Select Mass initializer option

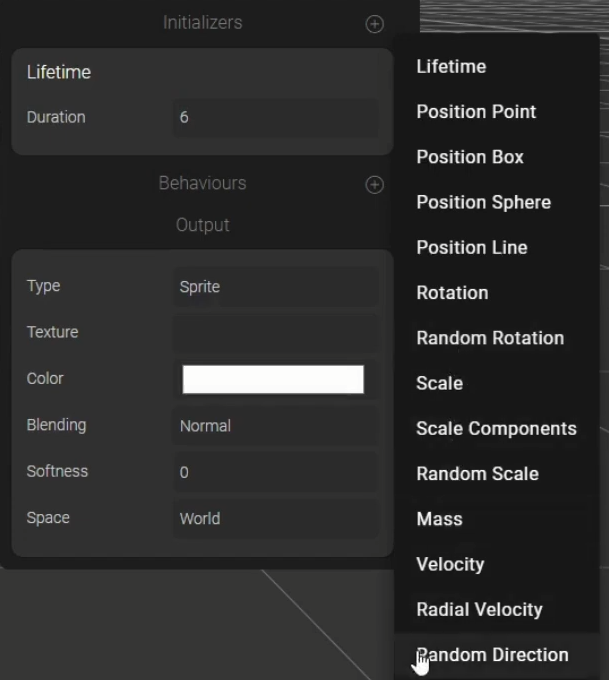coord(439,519)
